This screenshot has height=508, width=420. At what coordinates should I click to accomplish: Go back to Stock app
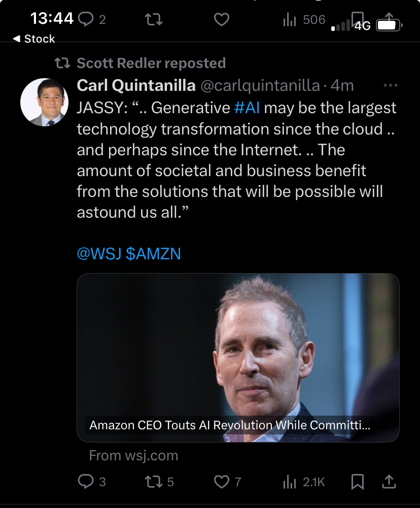[x=33, y=39]
